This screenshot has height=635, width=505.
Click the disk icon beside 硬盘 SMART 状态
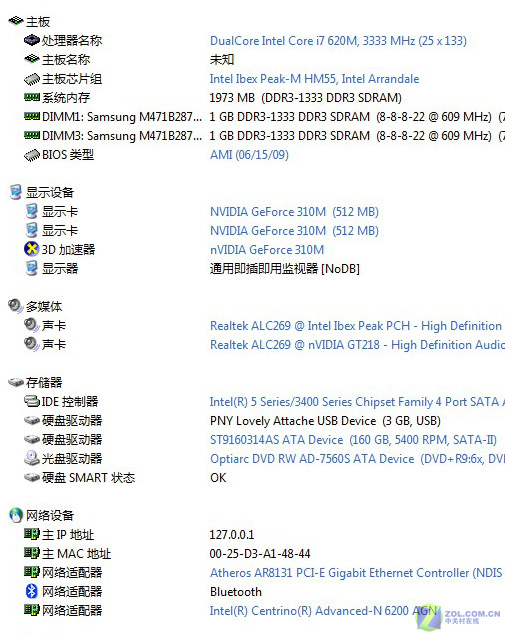click(x=32, y=477)
